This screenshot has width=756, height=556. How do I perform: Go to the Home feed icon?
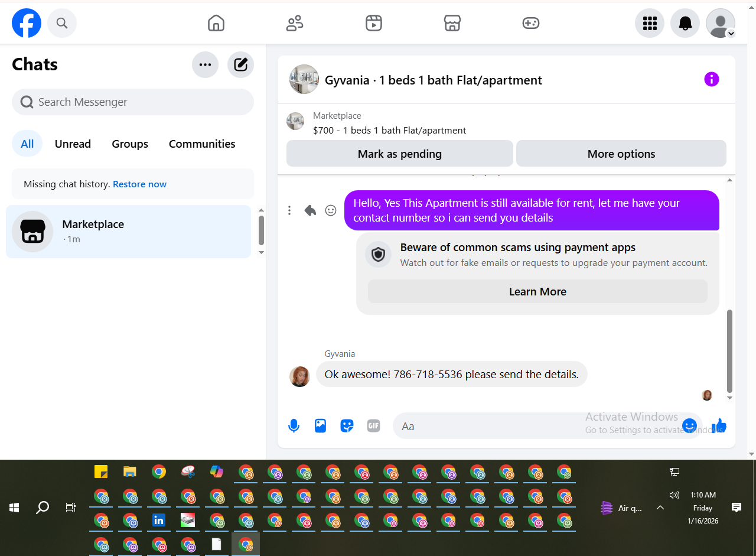(216, 23)
